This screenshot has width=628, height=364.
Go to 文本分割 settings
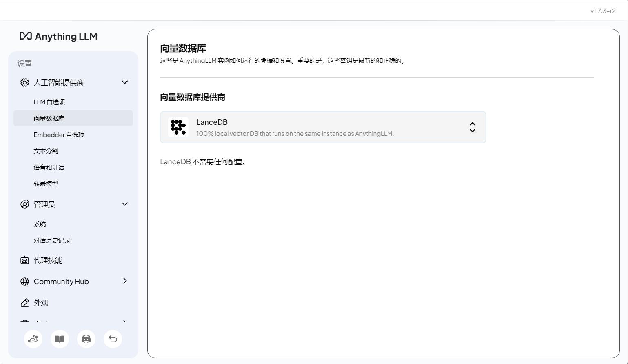46,151
